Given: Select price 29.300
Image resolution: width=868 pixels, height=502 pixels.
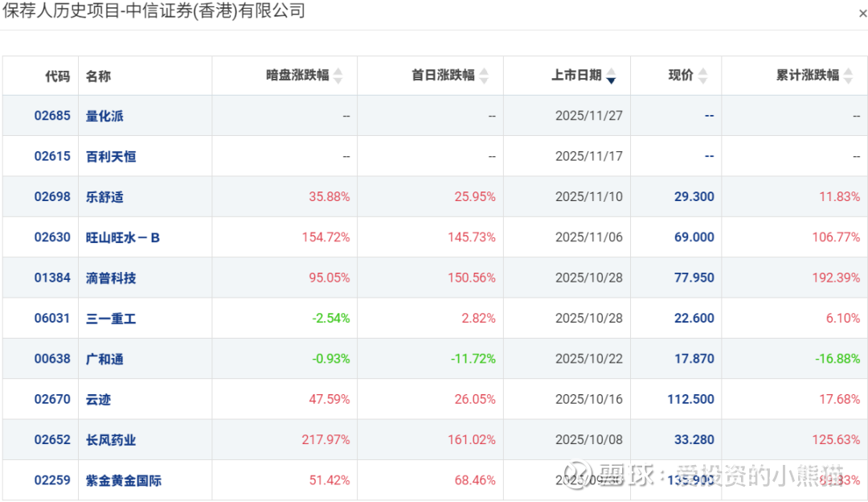Looking at the screenshot, I should (x=694, y=197).
